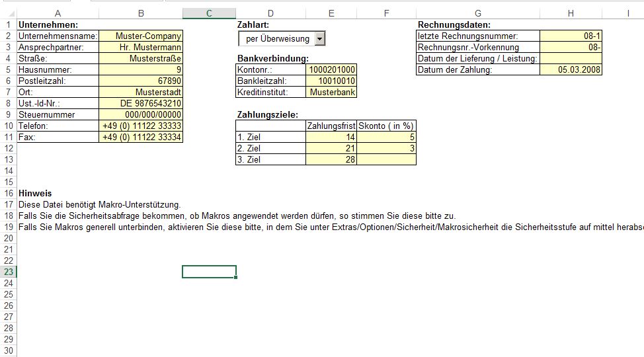Select the Bankleitzahl value 10010010
This screenshot has width=644, height=357.
(x=331, y=81)
